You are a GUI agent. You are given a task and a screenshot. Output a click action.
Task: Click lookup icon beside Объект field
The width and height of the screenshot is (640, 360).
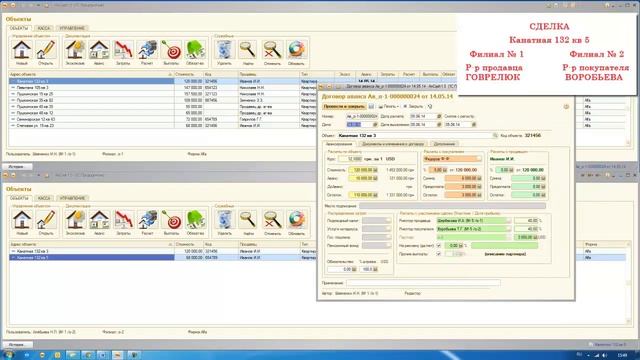(495, 136)
